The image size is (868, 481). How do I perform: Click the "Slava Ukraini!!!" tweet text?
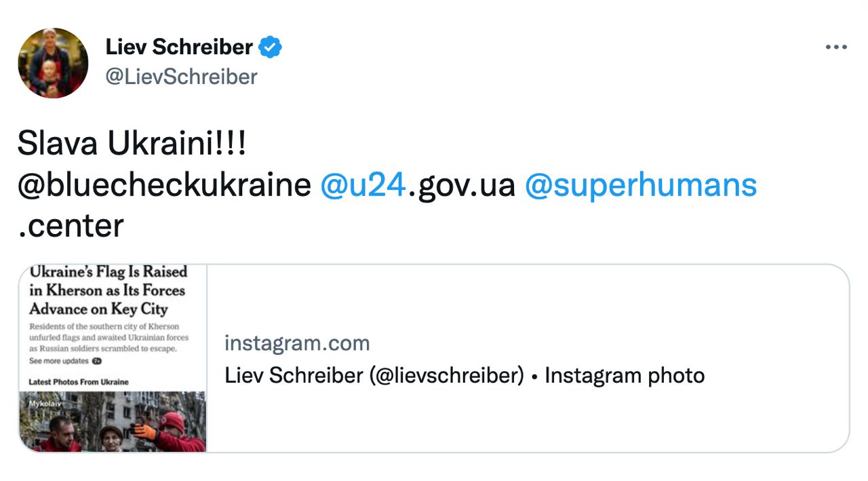tap(132, 144)
